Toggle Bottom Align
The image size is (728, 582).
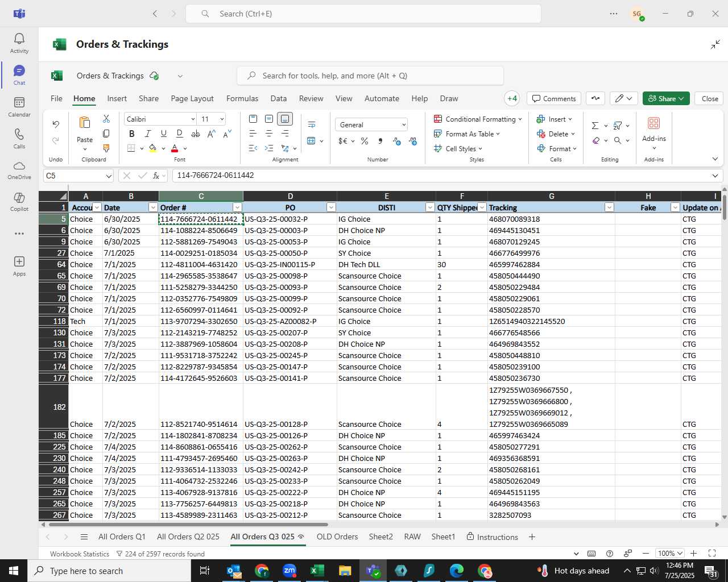pos(285,119)
